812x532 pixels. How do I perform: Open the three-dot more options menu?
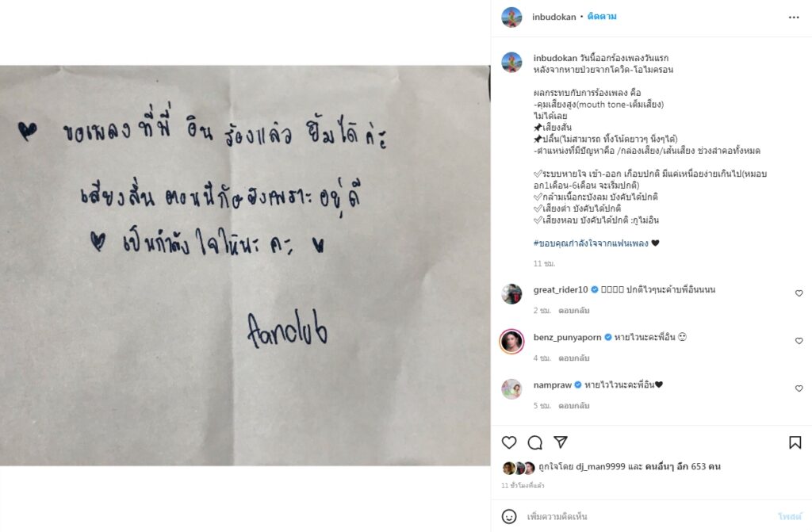point(794,17)
